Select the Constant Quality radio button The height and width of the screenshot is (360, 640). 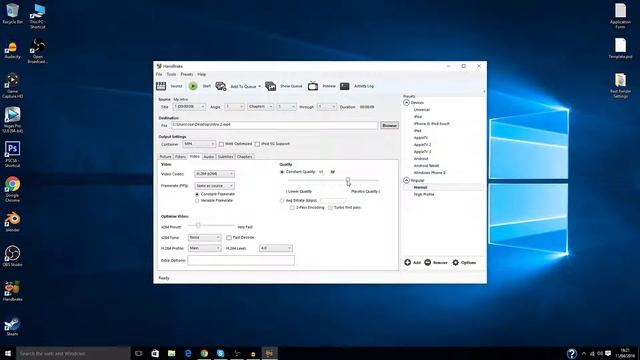[282, 172]
